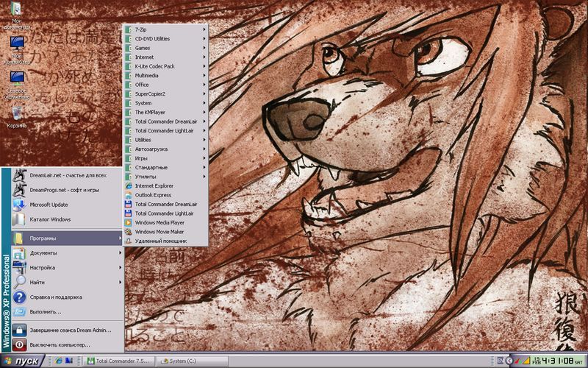Viewport: 588px width, 368px height.
Task: Click the Outlook Express icon in menu
Action: point(129,195)
